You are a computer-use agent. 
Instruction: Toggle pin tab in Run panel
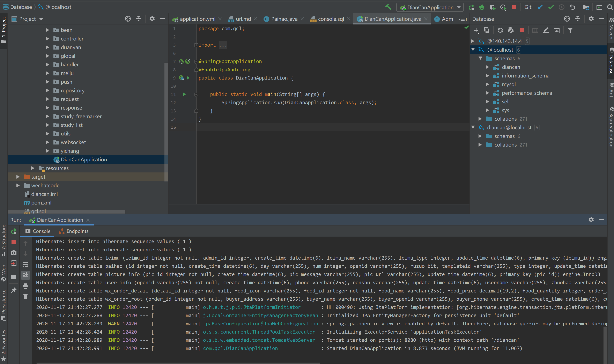(14, 290)
